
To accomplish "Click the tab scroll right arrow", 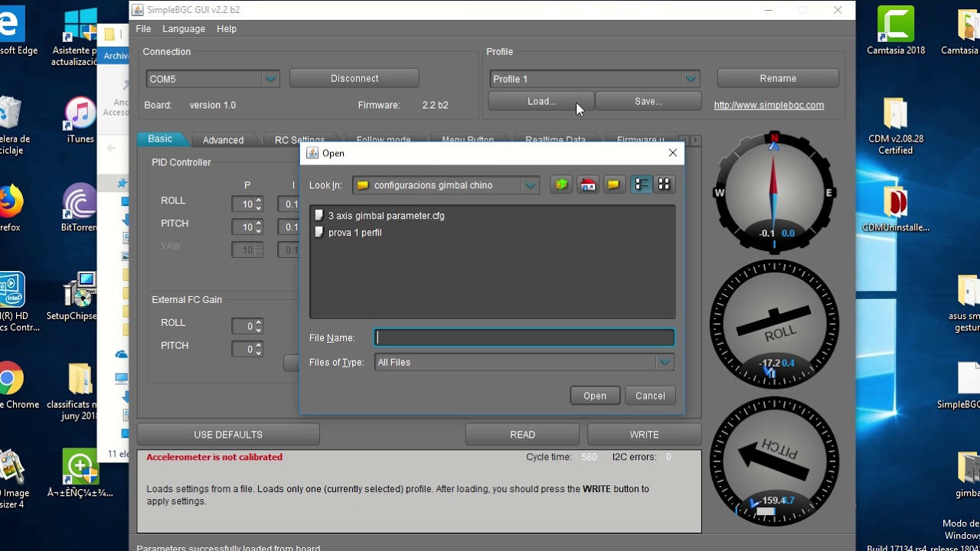I will [x=695, y=140].
